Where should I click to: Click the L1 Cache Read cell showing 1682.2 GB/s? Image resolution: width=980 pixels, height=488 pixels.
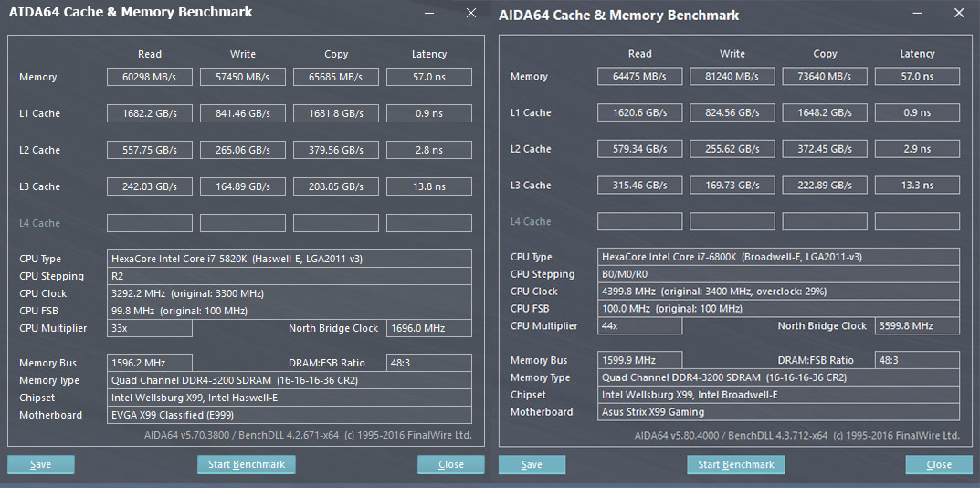click(x=150, y=113)
